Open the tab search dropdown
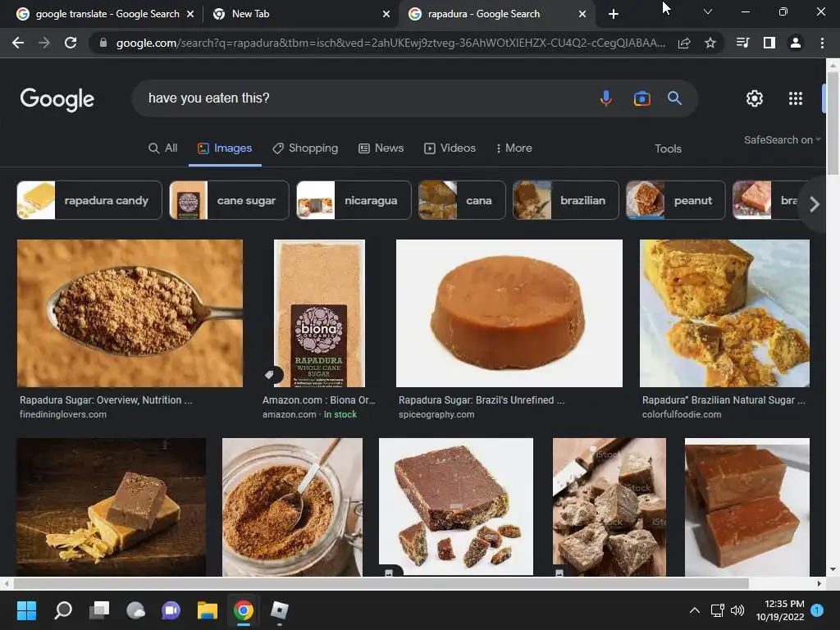Screen dimensions: 840x630 click(708, 11)
